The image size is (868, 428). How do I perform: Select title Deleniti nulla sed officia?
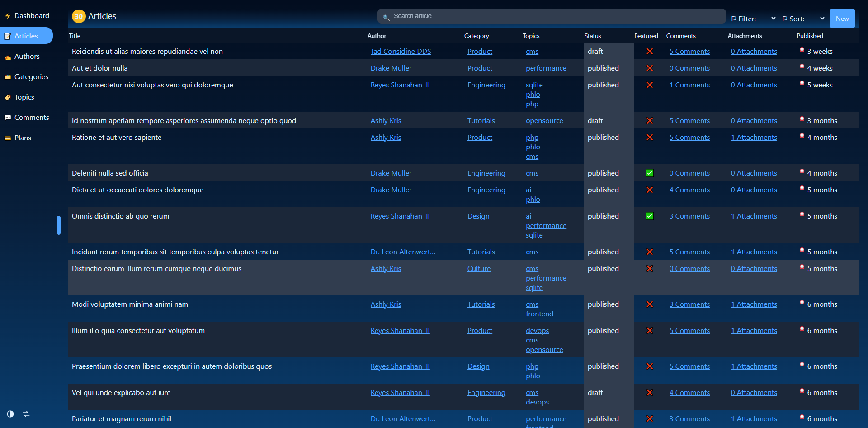(x=110, y=173)
